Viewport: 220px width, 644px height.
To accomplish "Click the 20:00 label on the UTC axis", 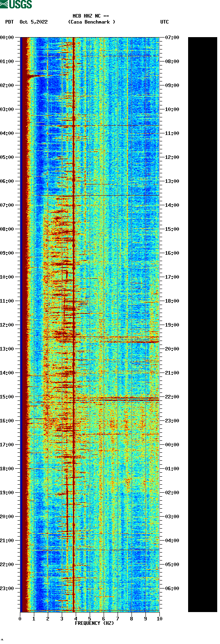I will 172,349.
